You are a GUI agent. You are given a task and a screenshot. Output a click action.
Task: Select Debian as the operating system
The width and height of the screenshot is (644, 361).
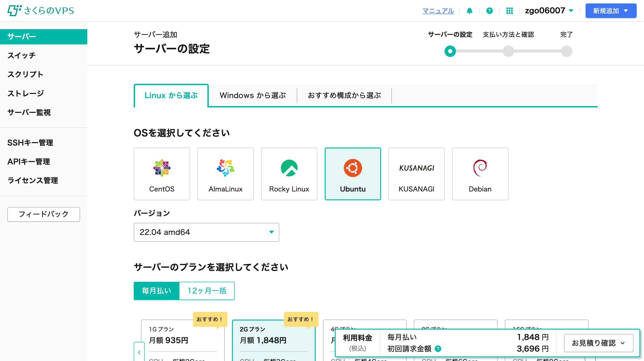pyautogui.click(x=480, y=174)
